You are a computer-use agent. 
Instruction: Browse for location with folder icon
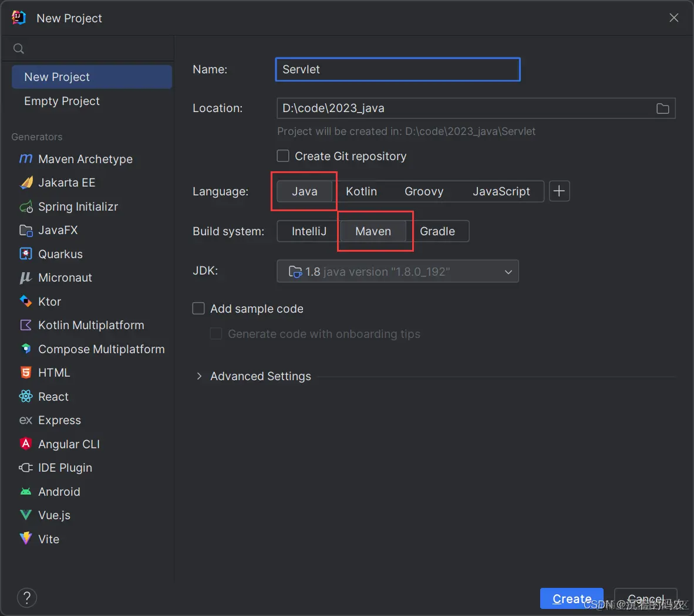tap(662, 109)
